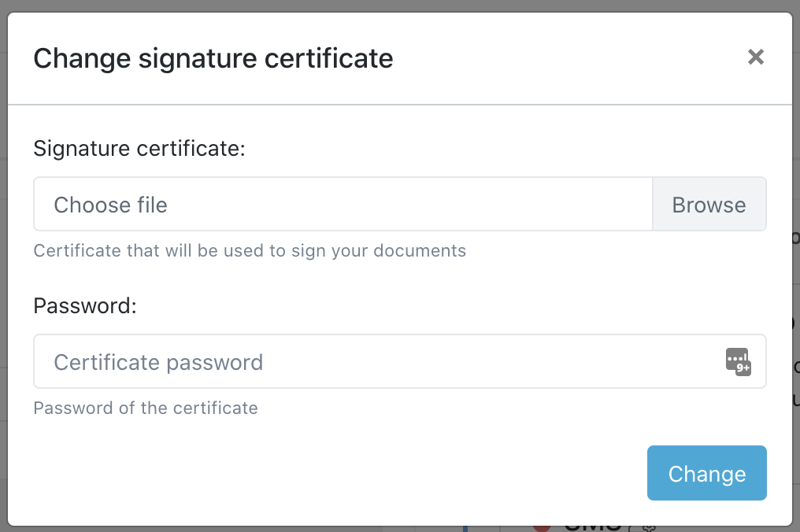This screenshot has height=532, width=800.
Task: Click the 9+ badge on password icon
Action: 743,368
